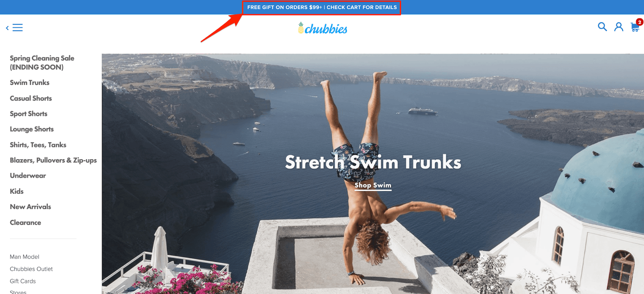644x294 pixels.
Task: Click the free gift promo banner
Action: click(322, 7)
